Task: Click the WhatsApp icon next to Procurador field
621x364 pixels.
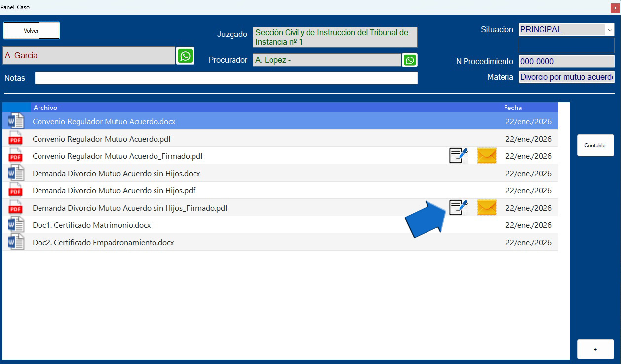Action: 410,60
